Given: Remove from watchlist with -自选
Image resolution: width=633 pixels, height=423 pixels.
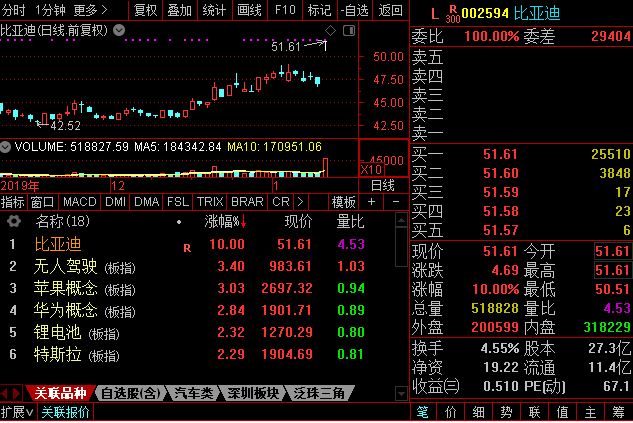Looking at the screenshot, I should [354, 10].
